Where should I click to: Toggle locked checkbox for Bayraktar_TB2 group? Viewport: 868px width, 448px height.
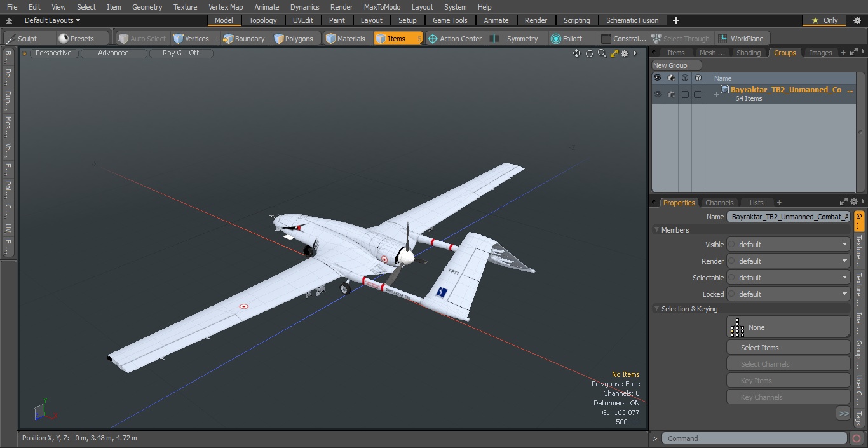click(698, 94)
